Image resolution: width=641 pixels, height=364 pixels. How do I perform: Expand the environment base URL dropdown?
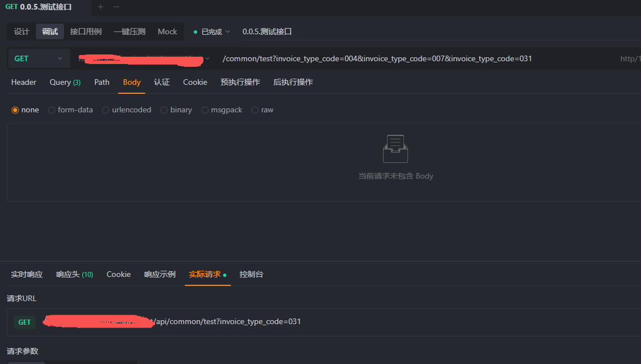(x=207, y=58)
